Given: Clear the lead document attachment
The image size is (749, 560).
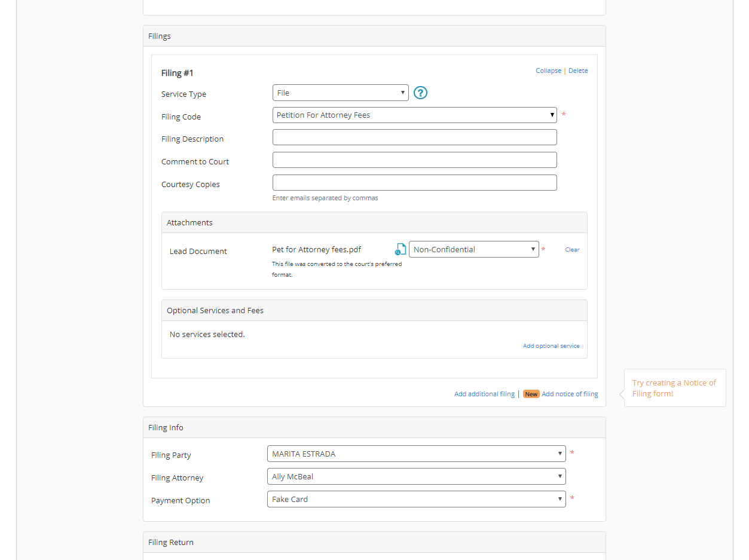Looking at the screenshot, I should coord(572,250).
